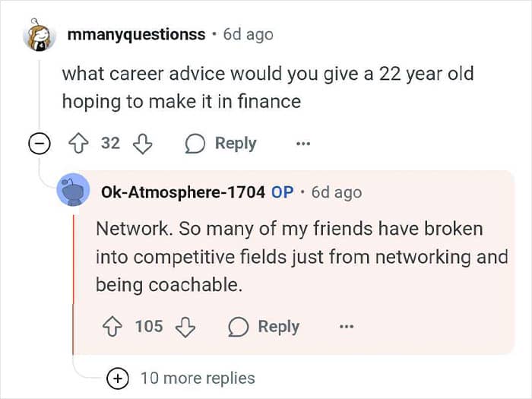The image size is (532, 399).
Task: Click the 6d ago timestamp on top comment
Action: [x=249, y=35]
